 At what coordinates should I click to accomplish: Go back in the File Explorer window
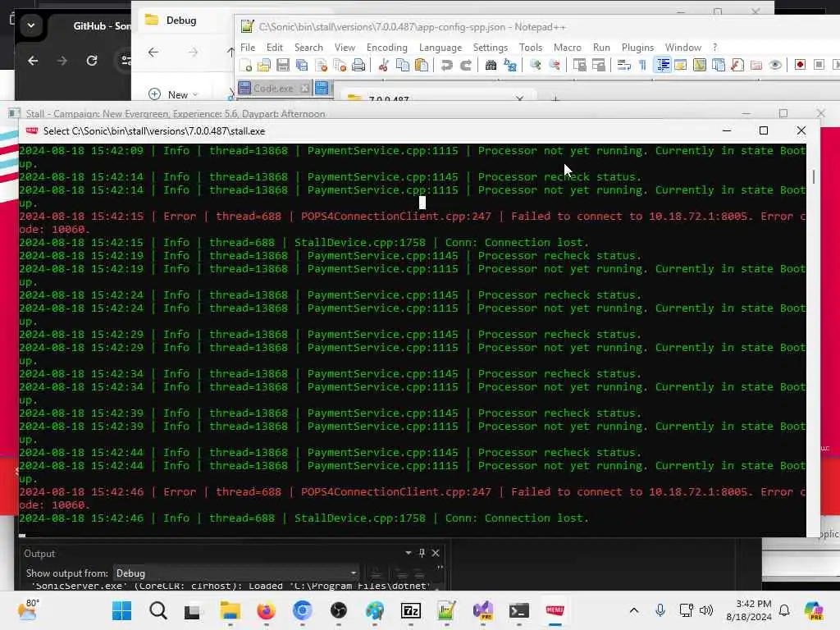pos(153,52)
